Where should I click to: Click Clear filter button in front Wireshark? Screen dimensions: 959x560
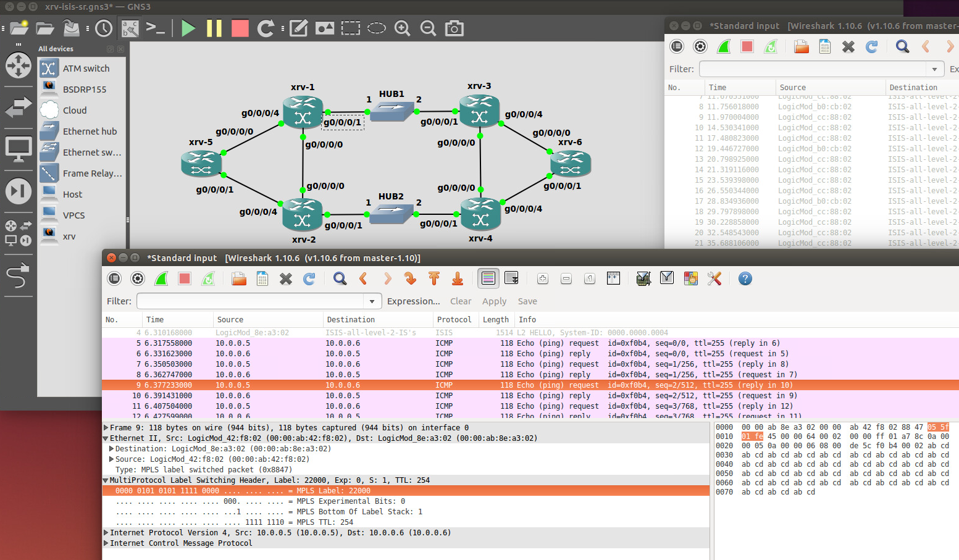pos(461,301)
